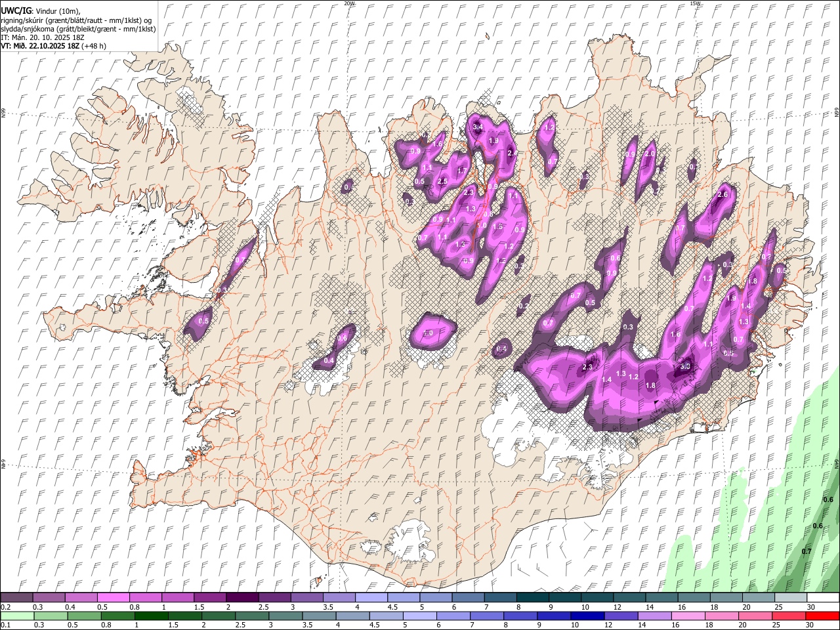Click the 'VT: Mið. 22.10.2025 18Z' valid time

click(40, 46)
